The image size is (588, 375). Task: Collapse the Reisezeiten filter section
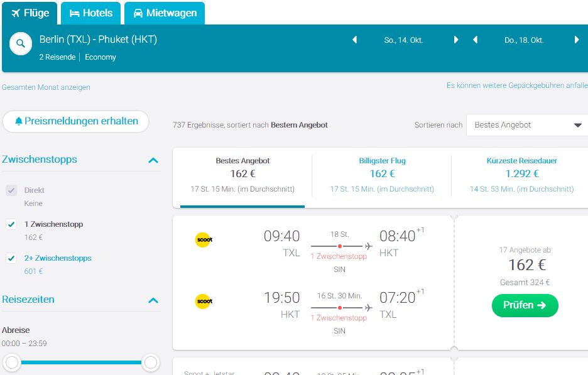(x=153, y=300)
